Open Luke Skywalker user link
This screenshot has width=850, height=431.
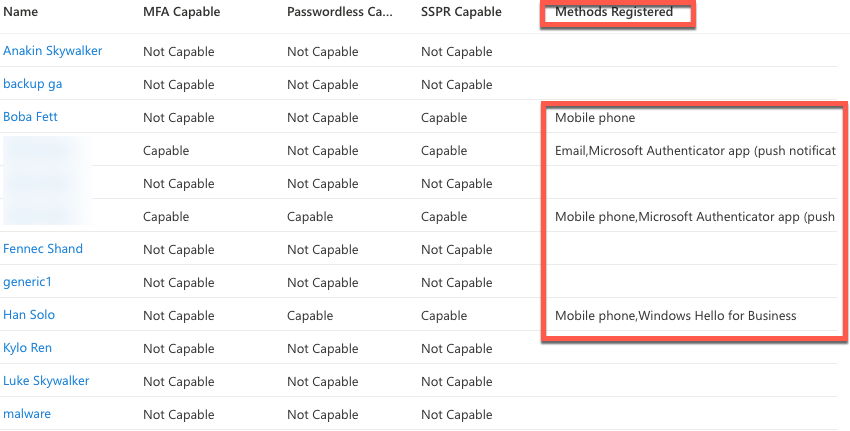(x=46, y=381)
